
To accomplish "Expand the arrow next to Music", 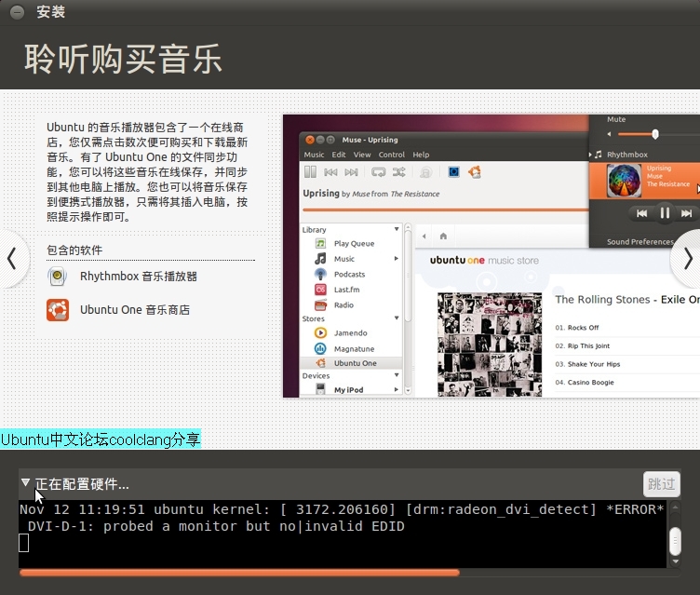I will coord(396,259).
